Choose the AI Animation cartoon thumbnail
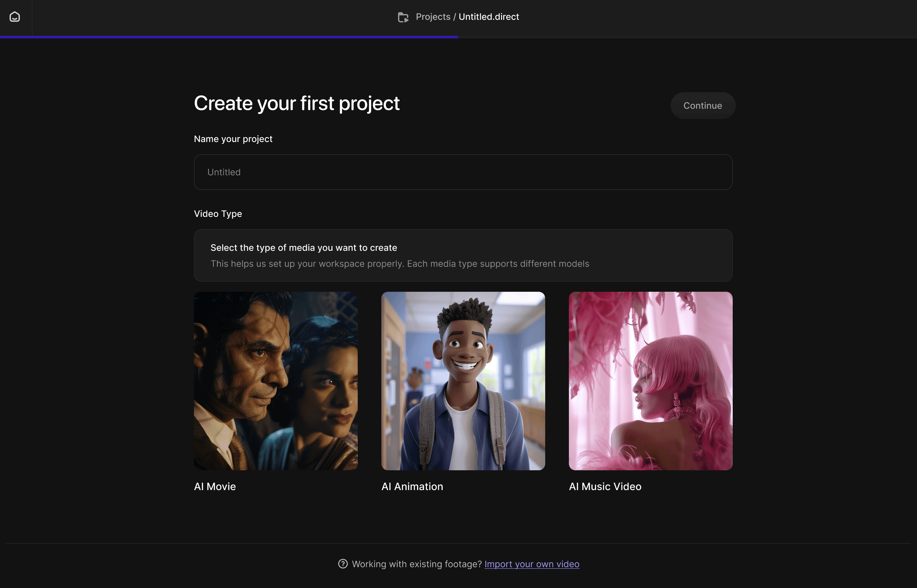917x588 pixels. (463, 381)
